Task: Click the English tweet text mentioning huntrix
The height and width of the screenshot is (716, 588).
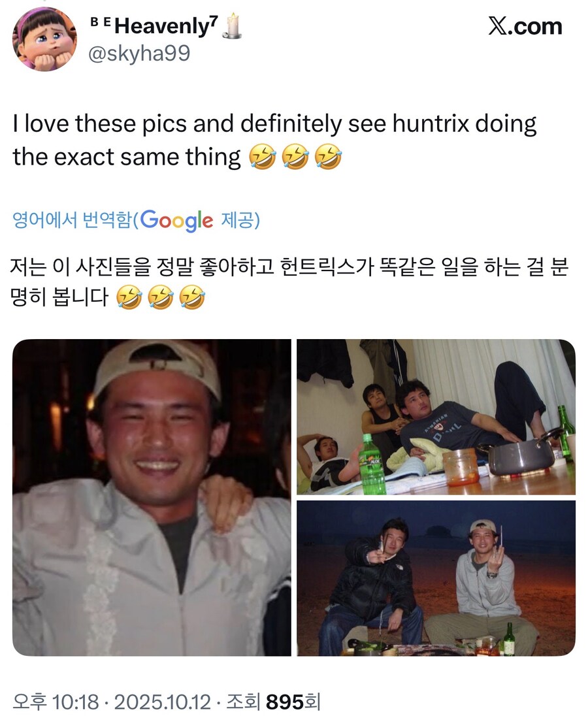Action: (x=274, y=140)
